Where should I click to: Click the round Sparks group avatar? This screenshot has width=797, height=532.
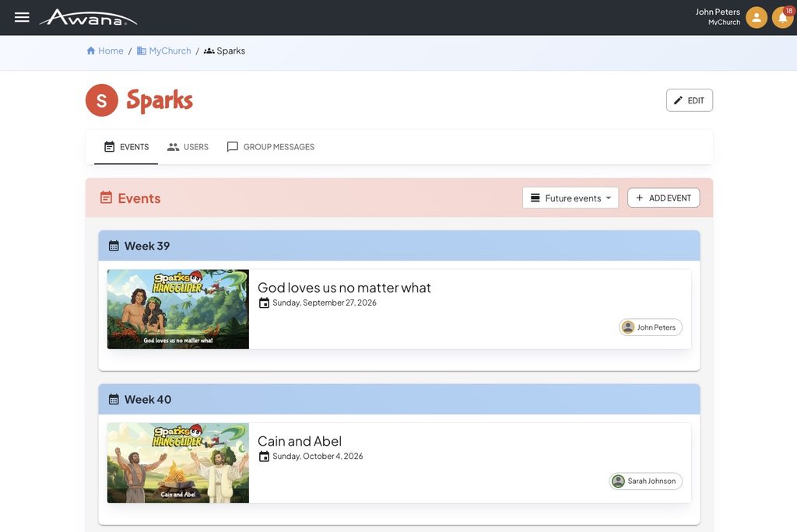tap(102, 100)
